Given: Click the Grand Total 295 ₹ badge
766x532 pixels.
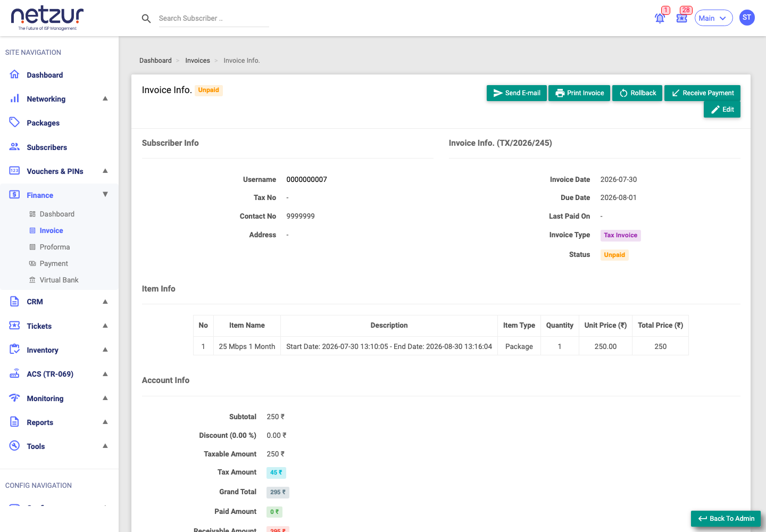Looking at the screenshot, I should [x=278, y=492].
